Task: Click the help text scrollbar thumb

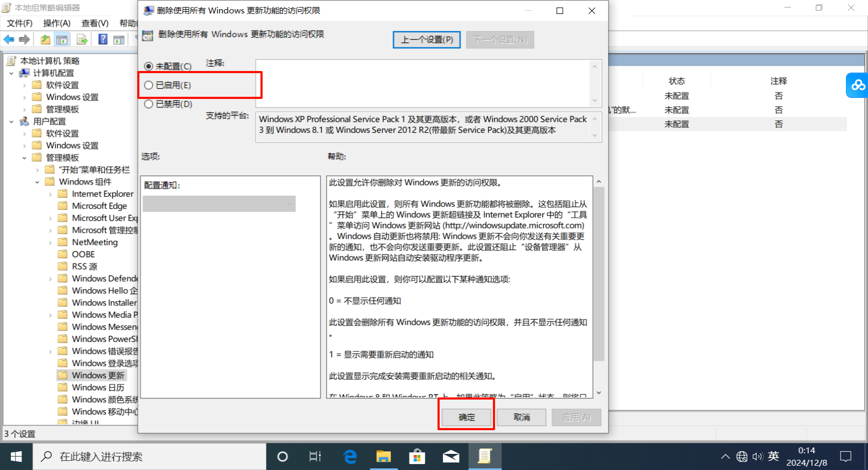Action: pyautogui.click(x=598, y=274)
